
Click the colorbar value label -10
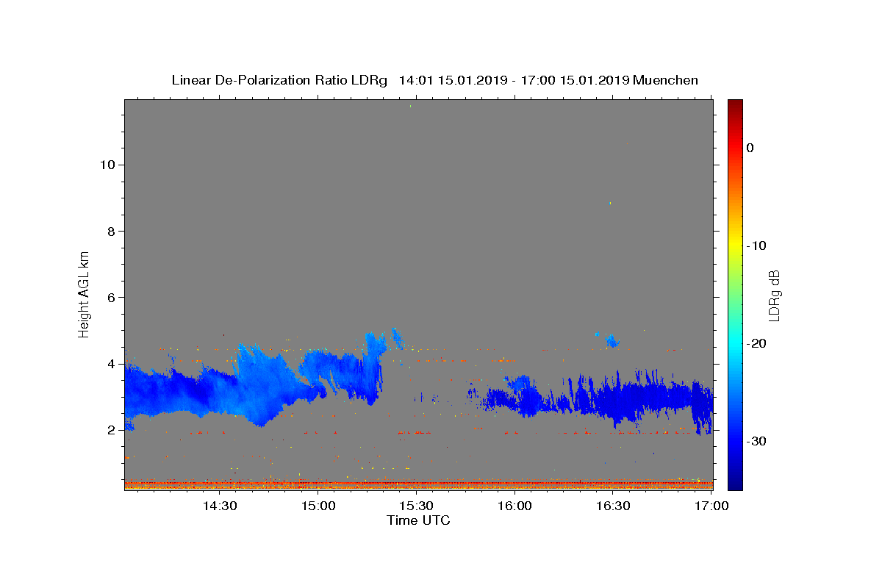tap(756, 245)
